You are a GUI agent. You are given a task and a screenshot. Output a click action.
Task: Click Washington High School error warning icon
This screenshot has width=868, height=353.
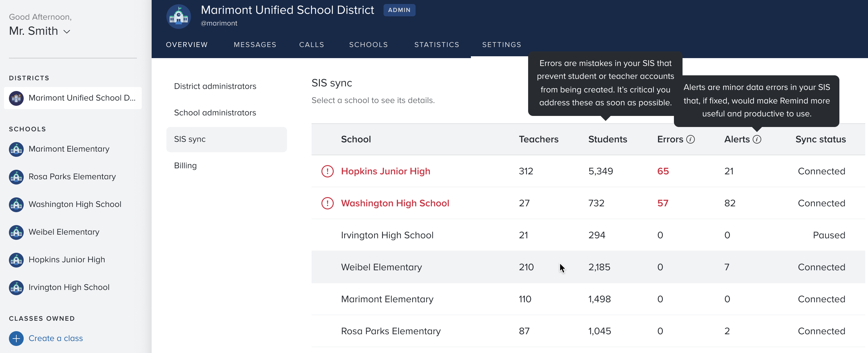[x=327, y=203]
